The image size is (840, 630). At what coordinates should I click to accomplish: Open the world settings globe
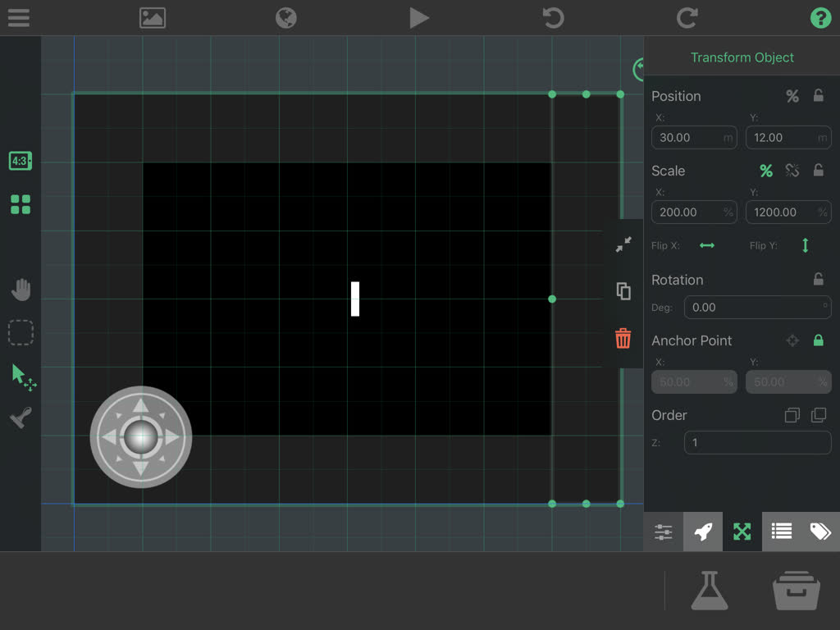click(286, 18)
